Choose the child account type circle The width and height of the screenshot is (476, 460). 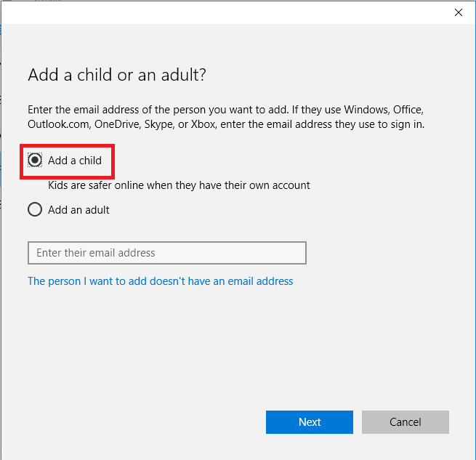[35, 160]
